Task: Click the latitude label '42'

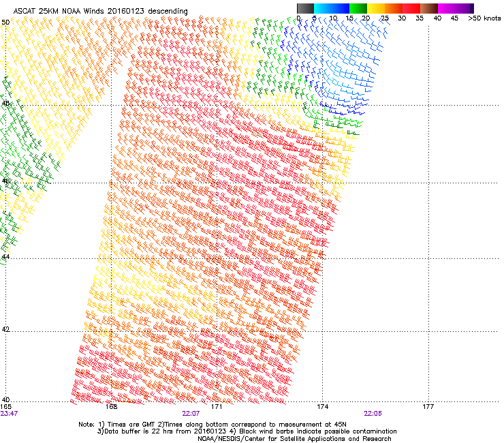Action: click(x=5, y=329)
